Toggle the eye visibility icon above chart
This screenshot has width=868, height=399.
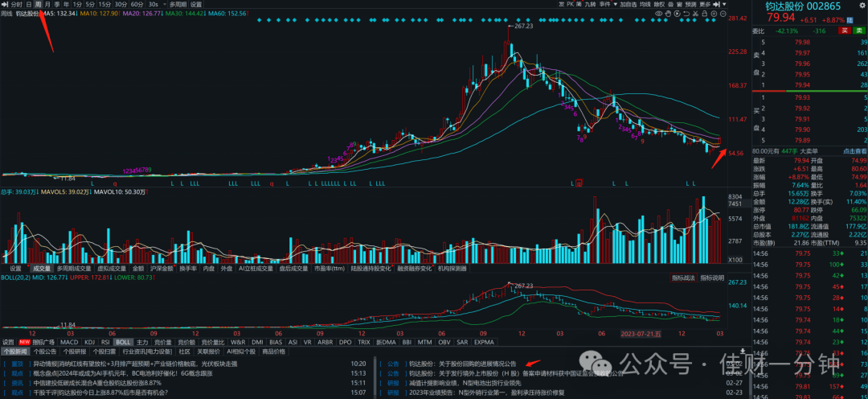click(x=659, y=14)
